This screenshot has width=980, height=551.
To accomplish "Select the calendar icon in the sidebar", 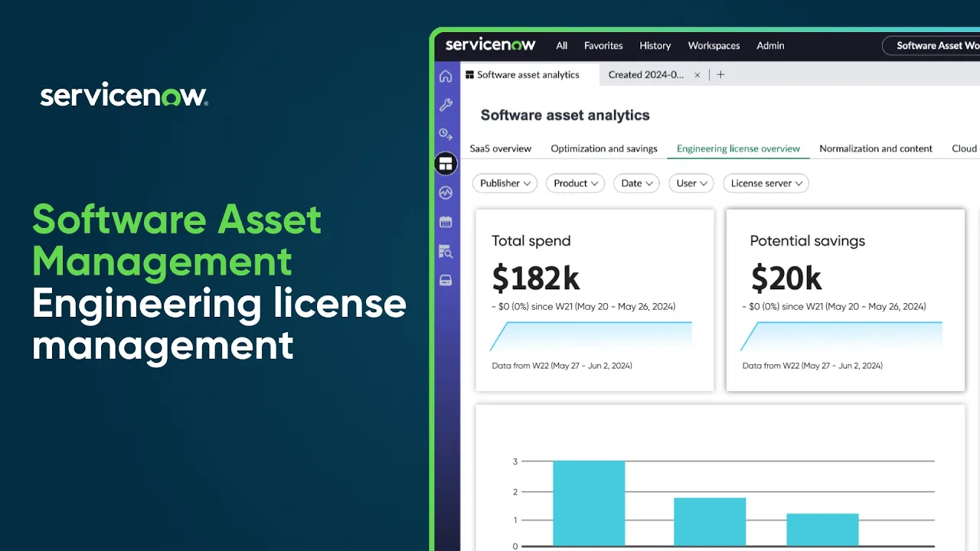I will tap(446, 221).
